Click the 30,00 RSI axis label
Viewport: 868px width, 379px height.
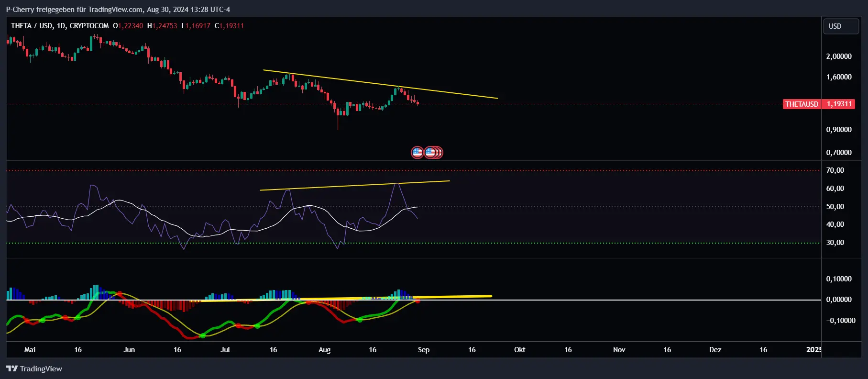pos(835,243)
